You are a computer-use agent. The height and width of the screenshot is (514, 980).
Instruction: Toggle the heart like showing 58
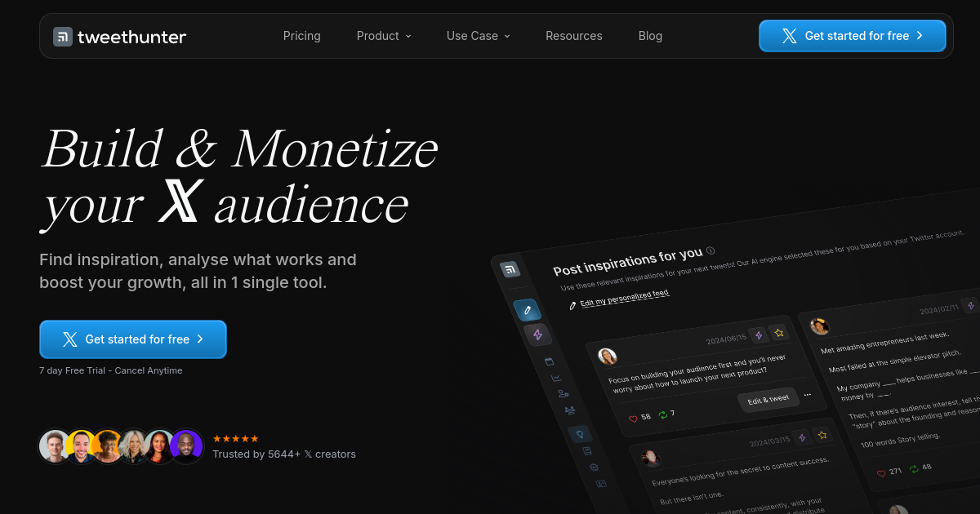[633, 418]
